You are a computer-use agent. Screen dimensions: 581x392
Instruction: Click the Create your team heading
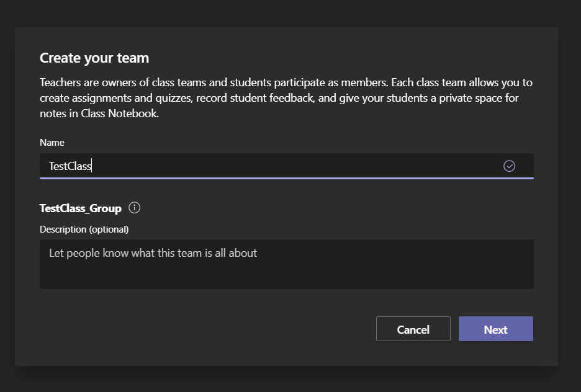click(94, 58)
